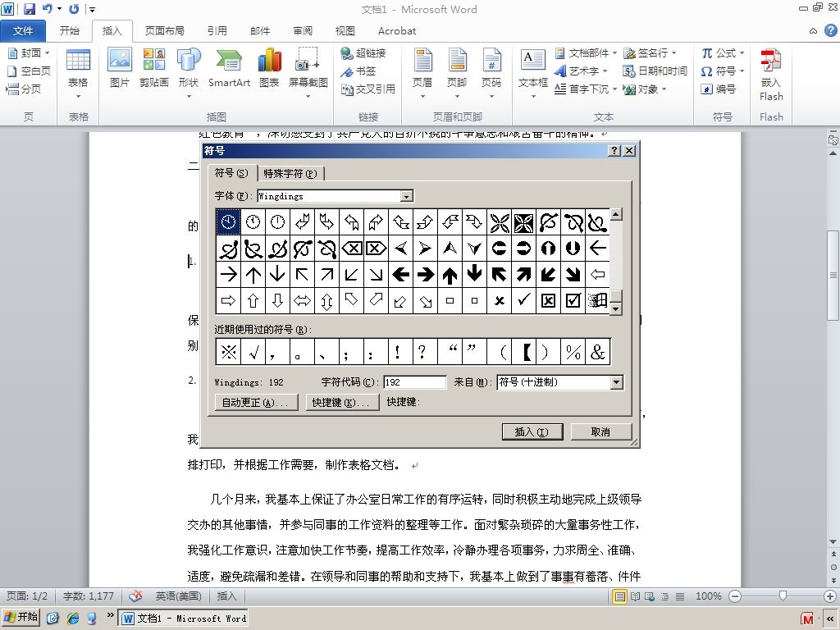The width and height of the screenshot is (840, 630).
Task: Insert a chart (图表)
Action: (269, 67)
